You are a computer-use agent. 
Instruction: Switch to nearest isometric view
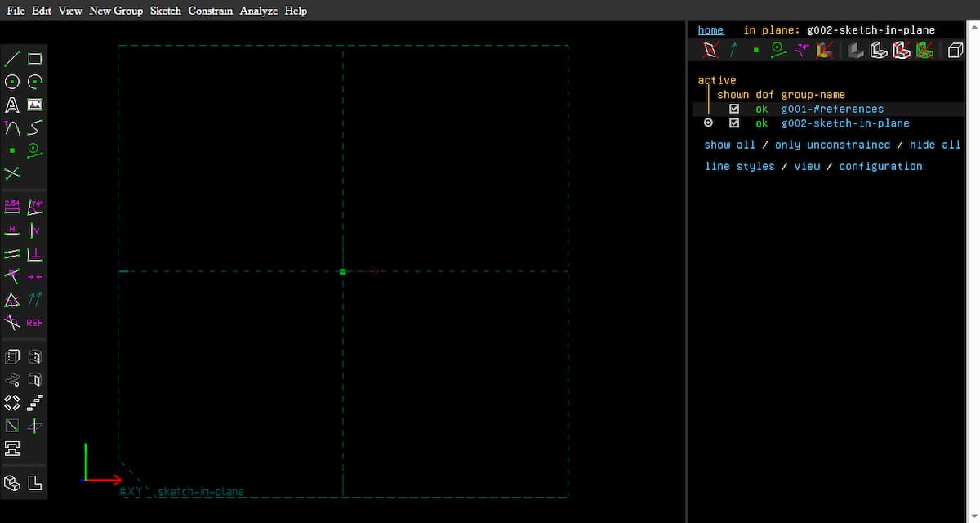[12, 482]
